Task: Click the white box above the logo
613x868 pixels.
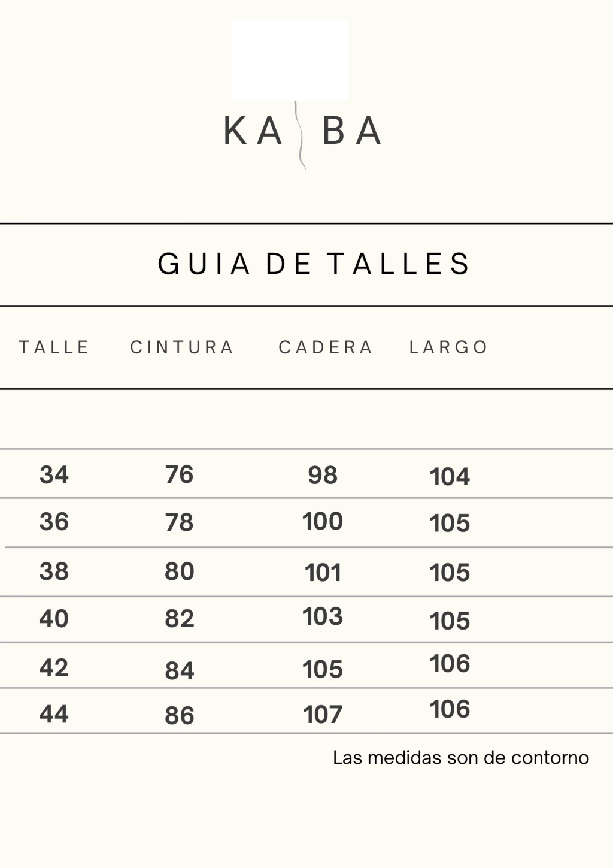Action: tap(290, 60)
